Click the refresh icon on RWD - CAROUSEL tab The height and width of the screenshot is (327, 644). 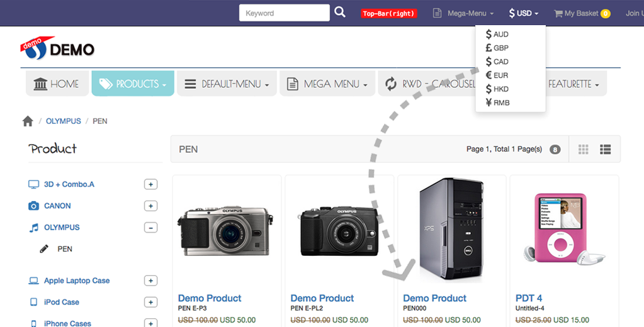pyautogui.click(x=390, y=84)
